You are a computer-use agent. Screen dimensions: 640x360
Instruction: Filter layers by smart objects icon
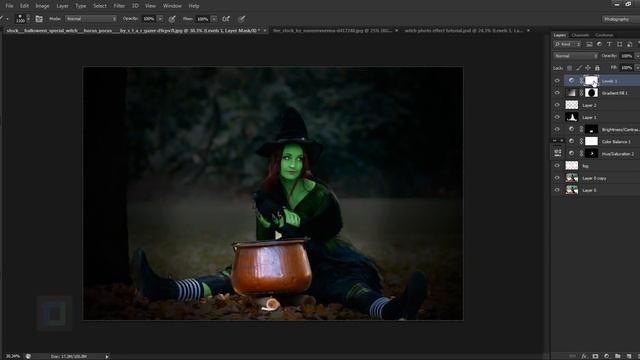click(x=629, y=44)
